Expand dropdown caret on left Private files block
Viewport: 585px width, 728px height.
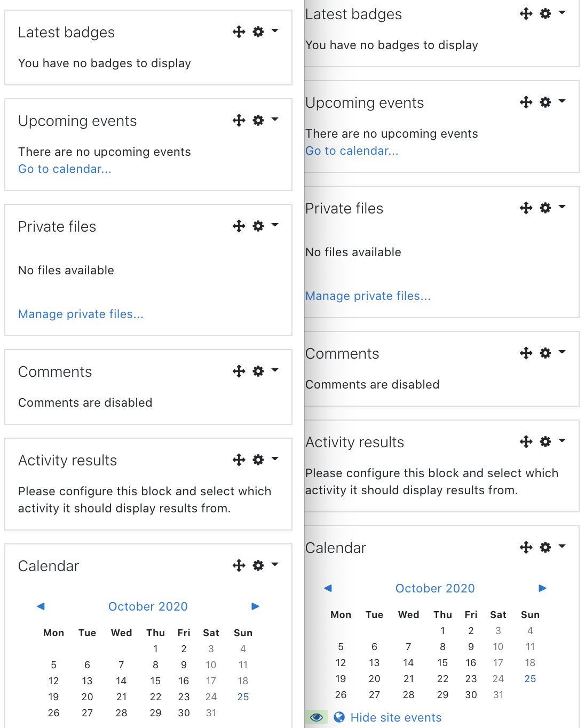click(275, 225)
